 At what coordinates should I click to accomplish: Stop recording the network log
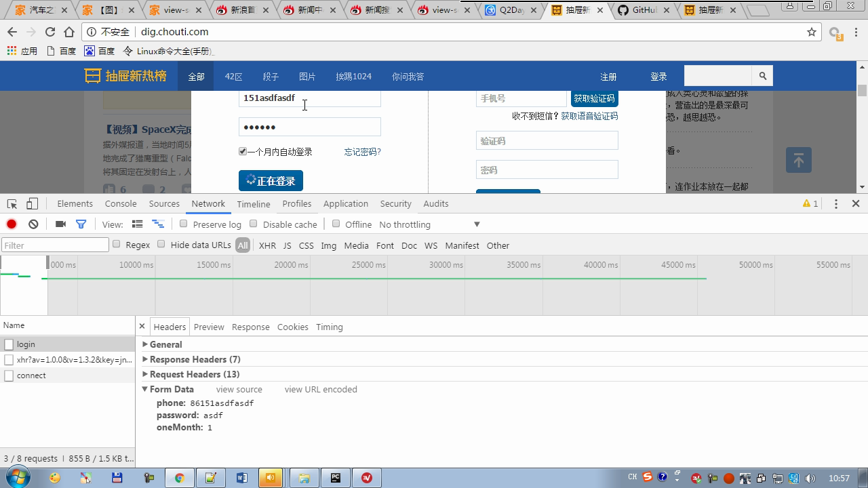click(x=12, y=224)
